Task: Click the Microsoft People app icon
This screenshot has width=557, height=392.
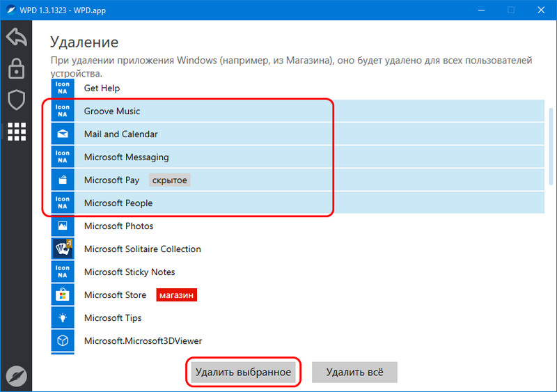Action: point(63,203)
